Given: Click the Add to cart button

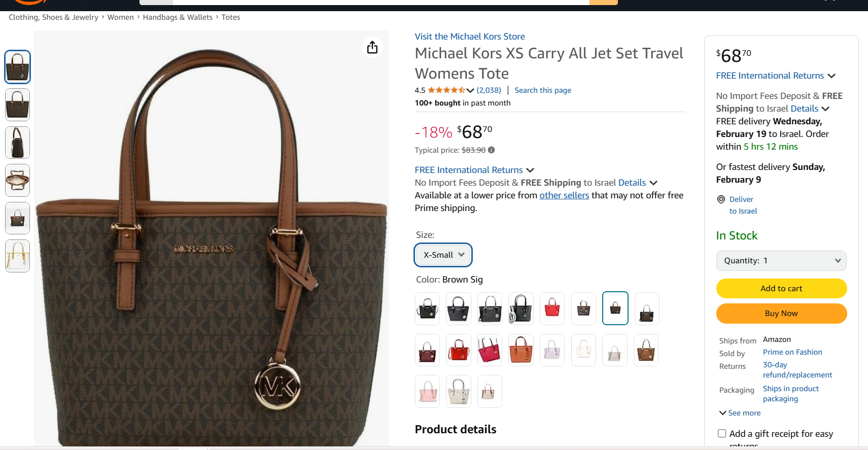Looking at the screenshot, I should coord(781,288).
